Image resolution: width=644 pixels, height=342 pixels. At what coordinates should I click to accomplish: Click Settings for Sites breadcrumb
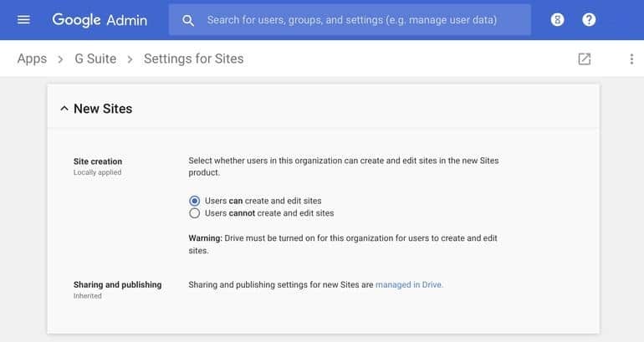[193, 59]
